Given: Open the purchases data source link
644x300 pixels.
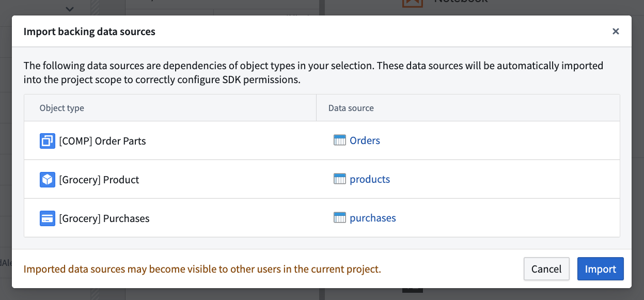Looking at the screenshot, I should [373, 218].
